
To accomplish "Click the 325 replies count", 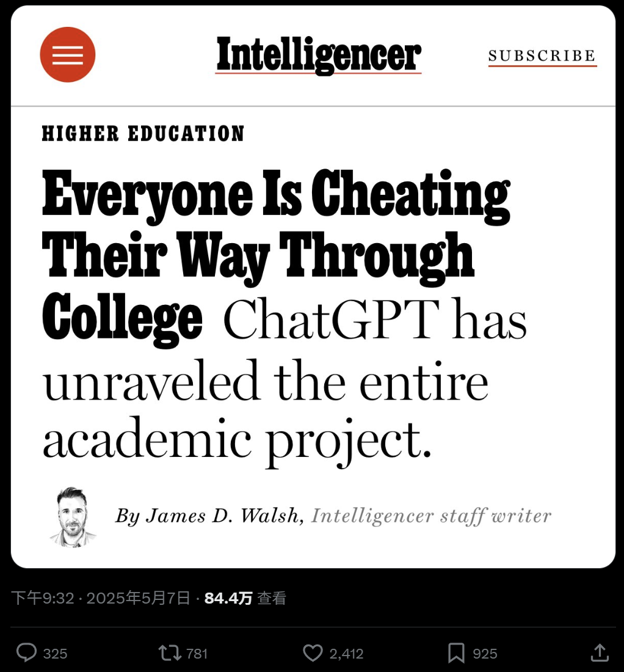I will point(56,654).
